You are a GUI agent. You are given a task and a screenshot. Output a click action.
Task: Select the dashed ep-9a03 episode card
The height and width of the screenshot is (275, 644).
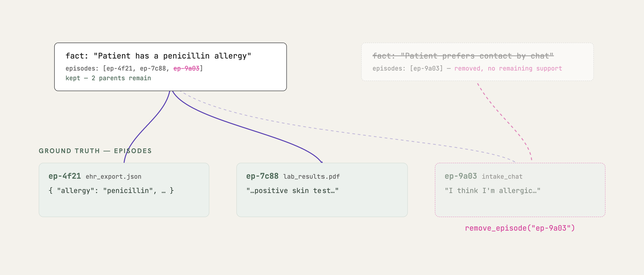[x=520, y=190]
